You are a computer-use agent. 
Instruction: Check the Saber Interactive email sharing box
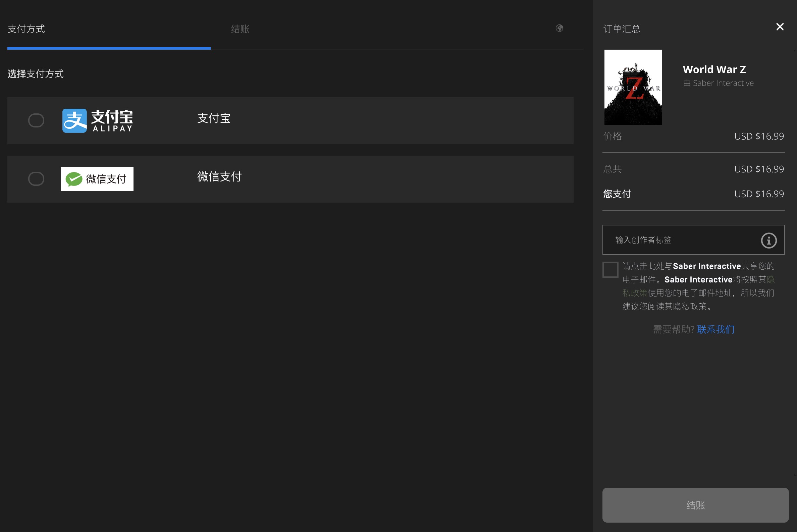click(610, 270)
